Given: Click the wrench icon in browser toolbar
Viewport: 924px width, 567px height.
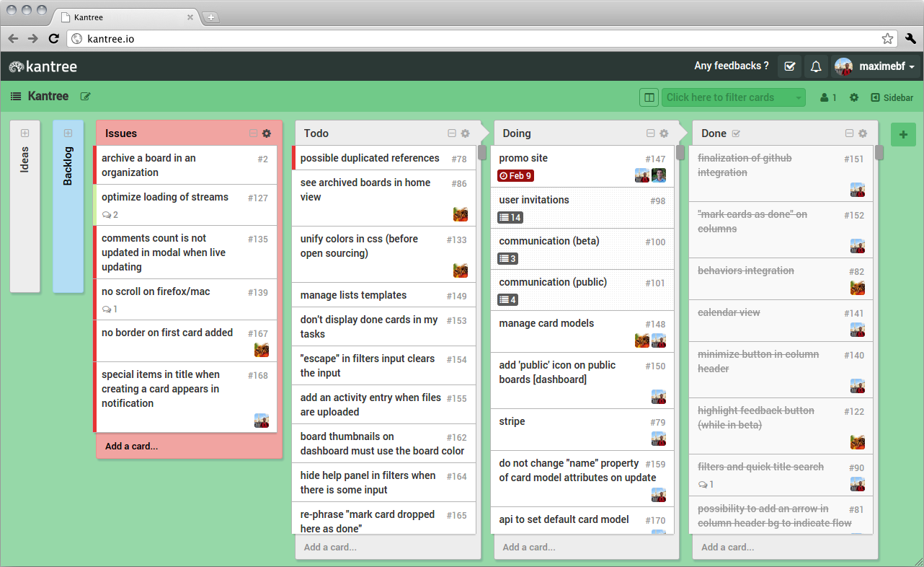Looking at the screenshot, I should (x=910, y=38).
